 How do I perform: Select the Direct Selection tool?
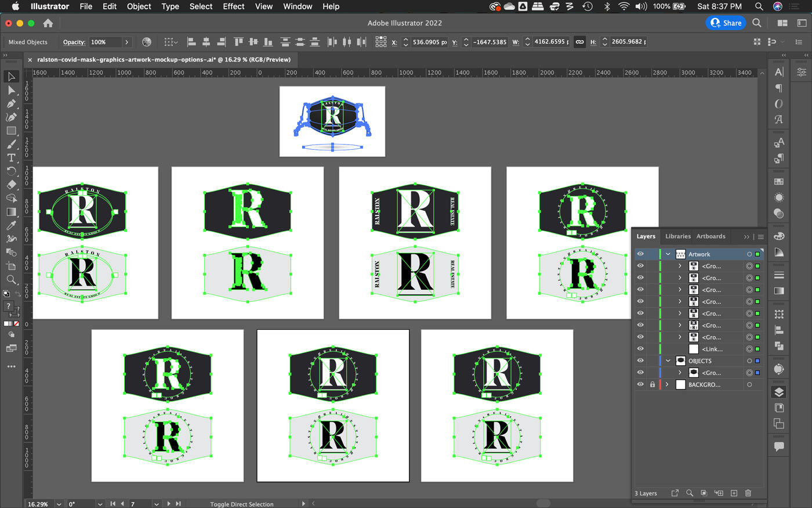pos(11,90)
